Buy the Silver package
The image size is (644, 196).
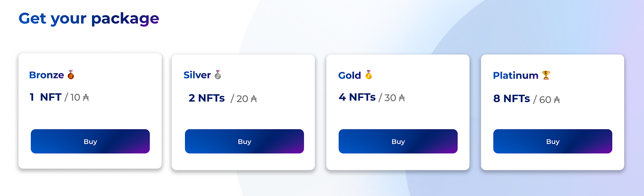click(244, 141)
